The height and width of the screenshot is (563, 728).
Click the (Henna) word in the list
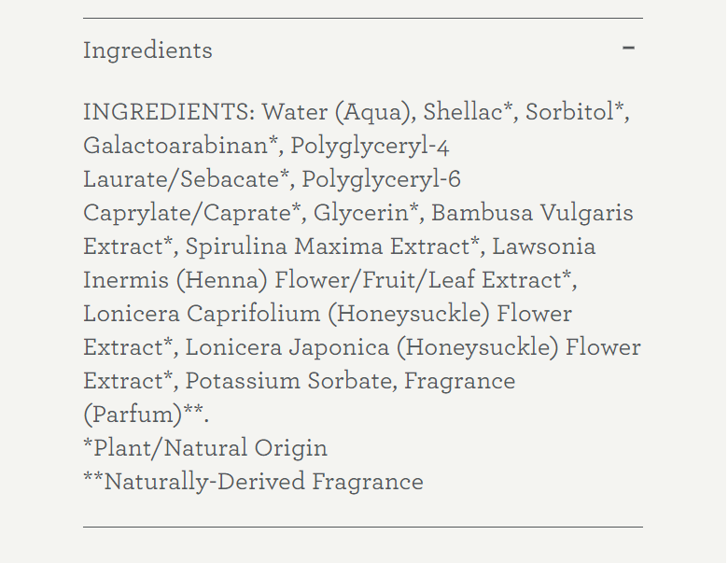pos(222,281)
